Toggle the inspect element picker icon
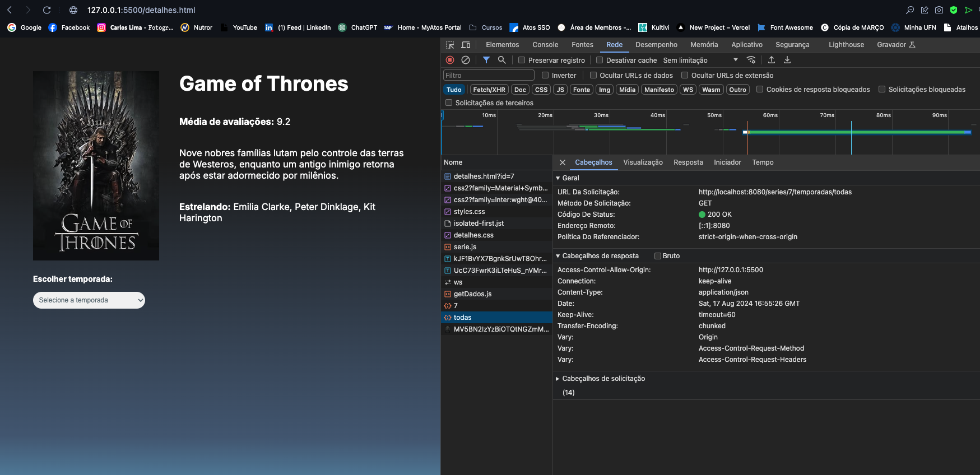The height and width of the screenshot is (475, 980). [450, 45]
